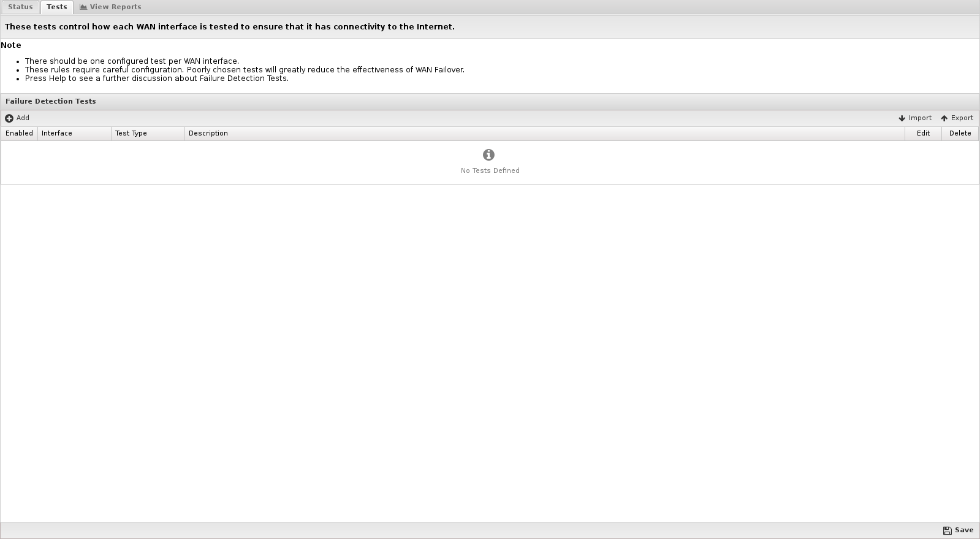Click the info icon in the empty table
Image resolution: width=980 pixels, height=539 pixels.
point(488,155)
